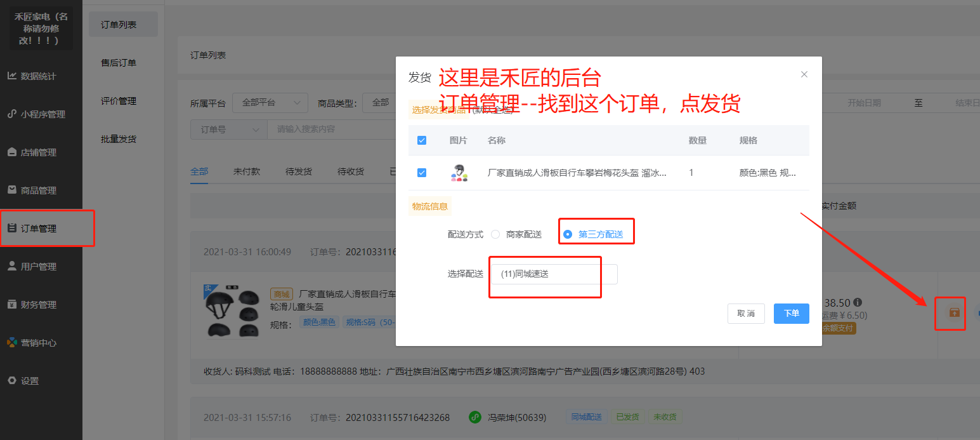Screen dimensions: 980x440
Task: Click order number 20210331155716423268
Action: (x=398, y=418)
